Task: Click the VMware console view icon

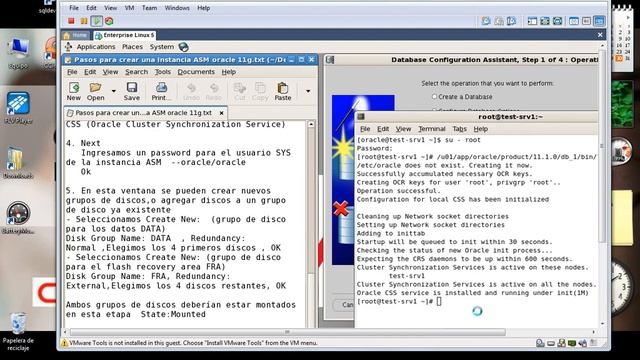Action: (x=599, y=21)
